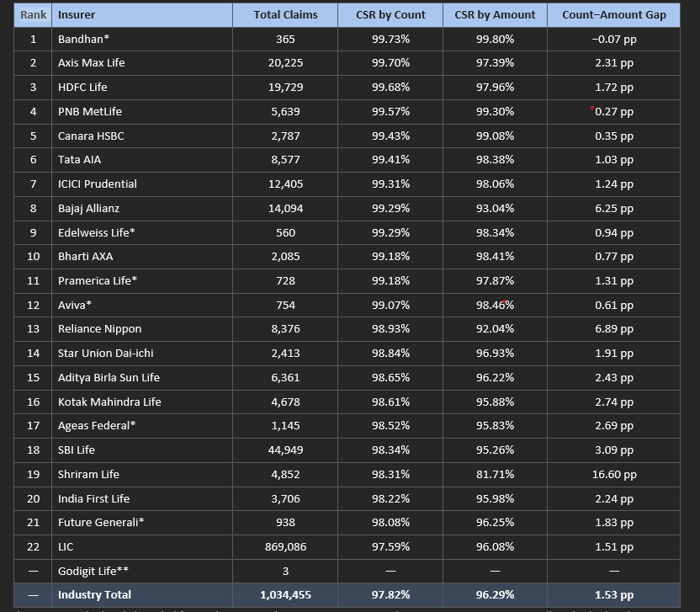Click the CSR by Count header
This screenshot has height=612, width=700.
tap(390, 15)
